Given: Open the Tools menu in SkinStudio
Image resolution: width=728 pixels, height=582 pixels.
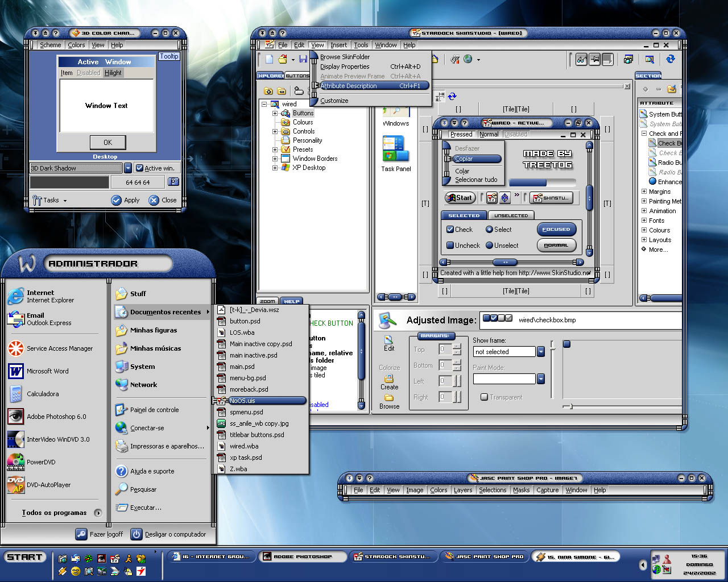Looking at the screenshot, I should [361, 45].
